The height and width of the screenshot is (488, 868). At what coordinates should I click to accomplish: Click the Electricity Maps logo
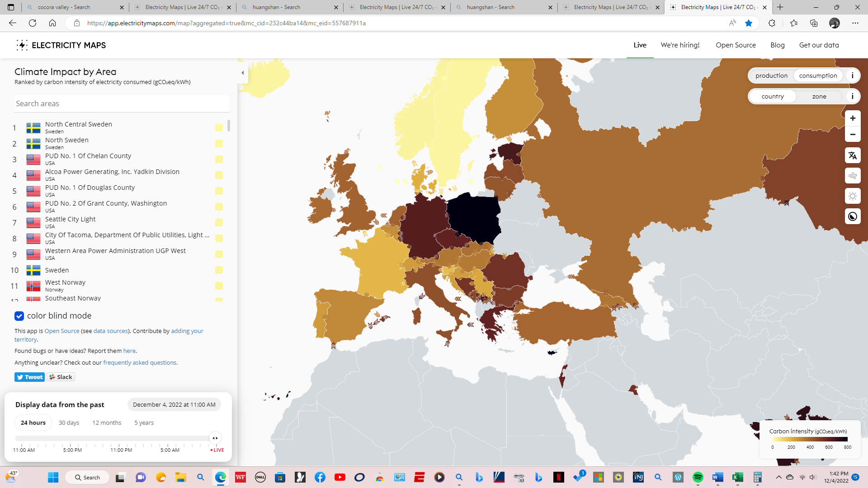point(61,45)
